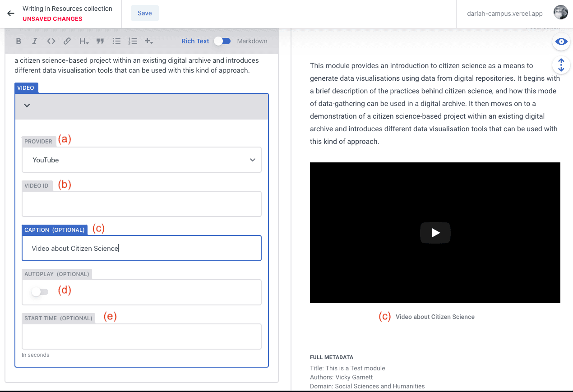Click the Bold formatting icon
Image resolution: width=573 pixels, height=392 pixels.
[18, 41]
